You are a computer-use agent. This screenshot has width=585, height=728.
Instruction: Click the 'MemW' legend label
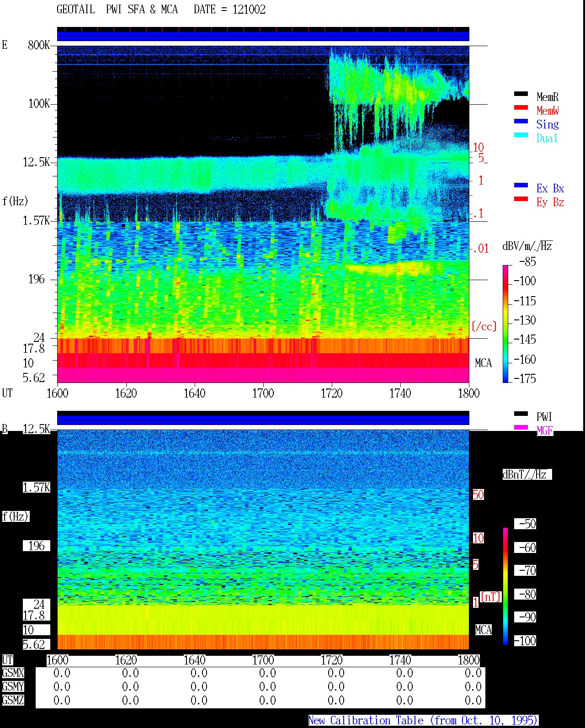click(x=548, y=111)
